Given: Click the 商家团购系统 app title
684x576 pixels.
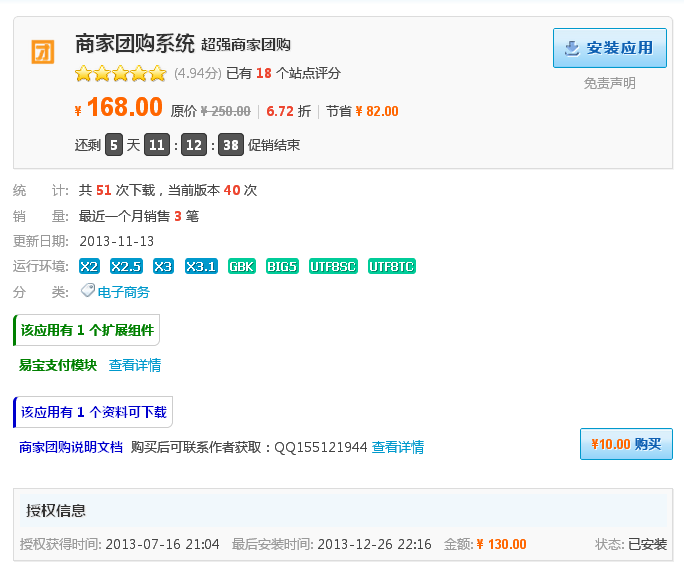Looking at the screenshot, I should point(135,44).
